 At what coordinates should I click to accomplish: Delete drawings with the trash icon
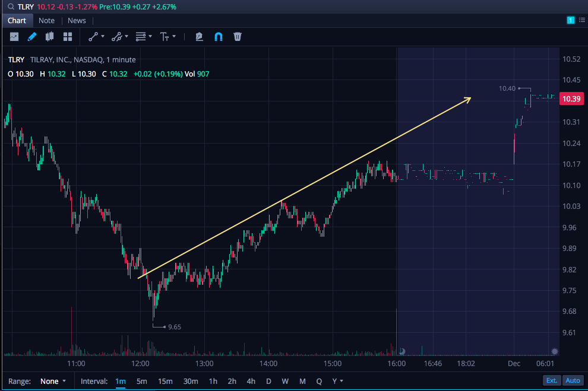(238, 37)
